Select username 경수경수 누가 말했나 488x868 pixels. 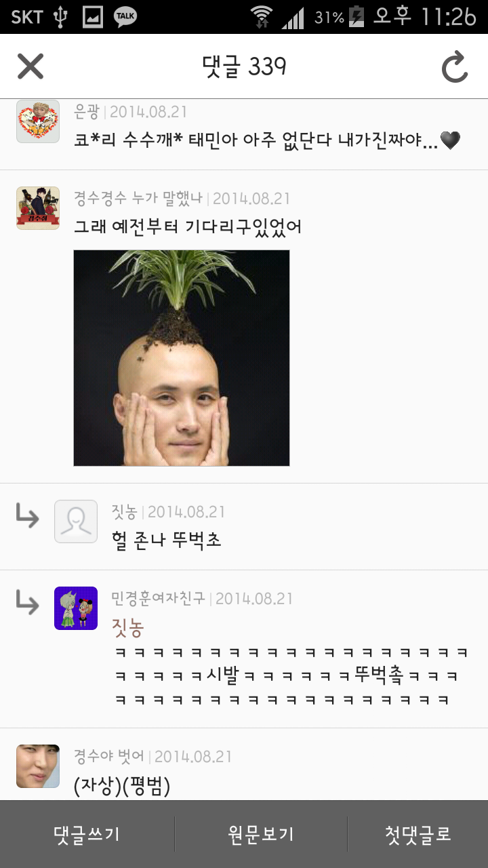coord(138,199)
